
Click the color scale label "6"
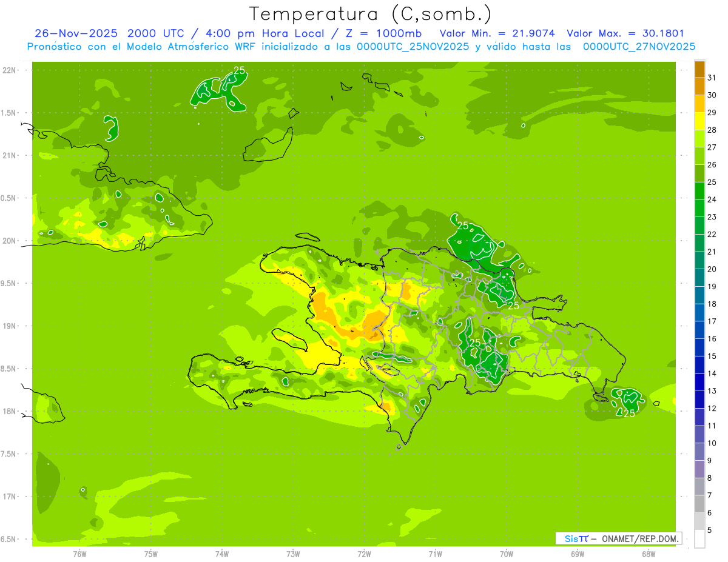(x=710, y=512)
